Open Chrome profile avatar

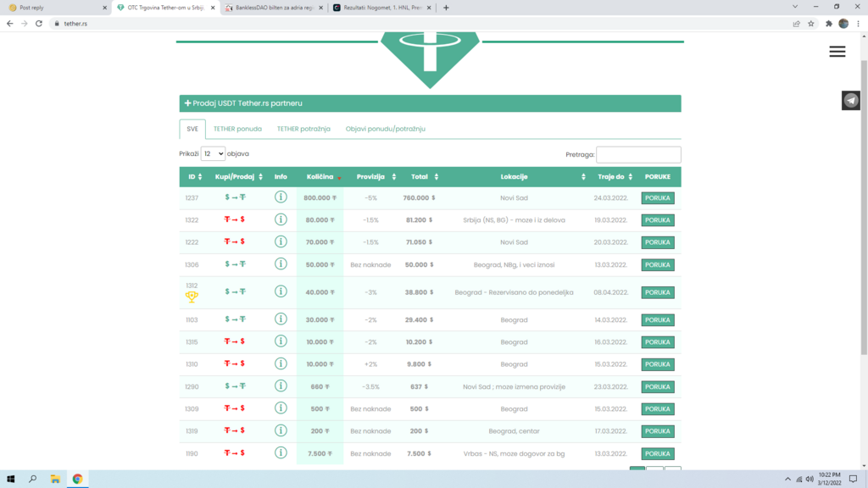pos(843,23)
